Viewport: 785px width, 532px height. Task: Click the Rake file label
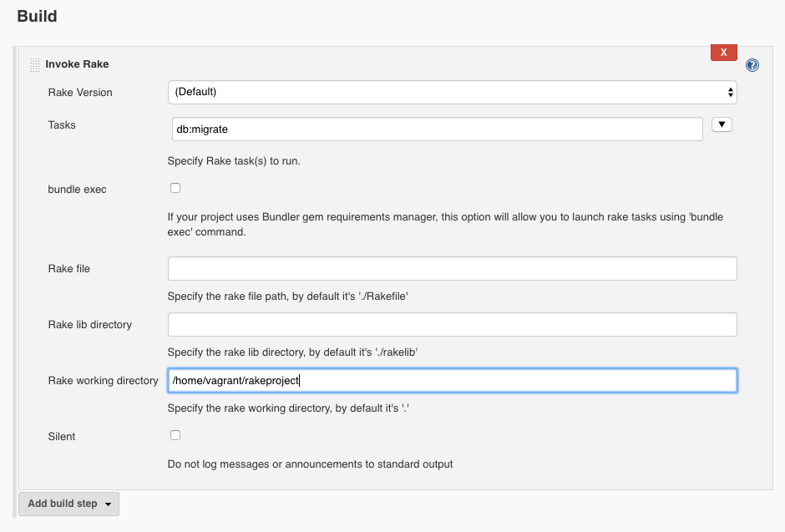click(x=69, y=269)
